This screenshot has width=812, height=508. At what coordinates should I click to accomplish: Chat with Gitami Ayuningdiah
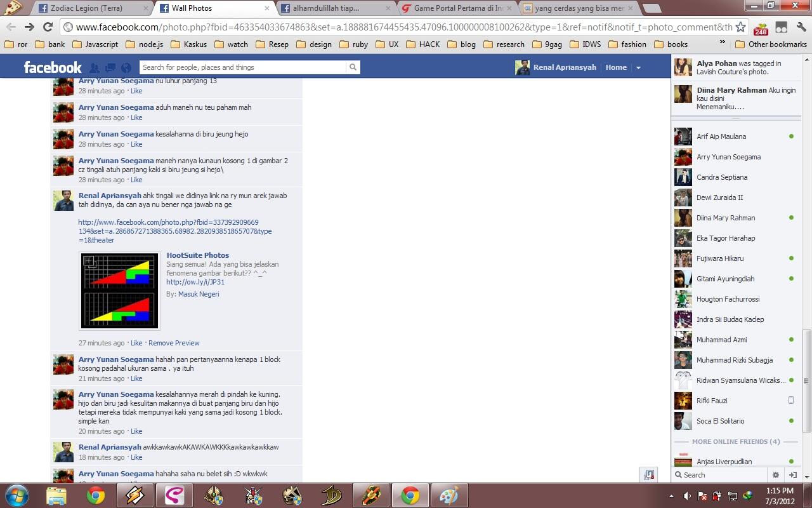click(735, 279)
